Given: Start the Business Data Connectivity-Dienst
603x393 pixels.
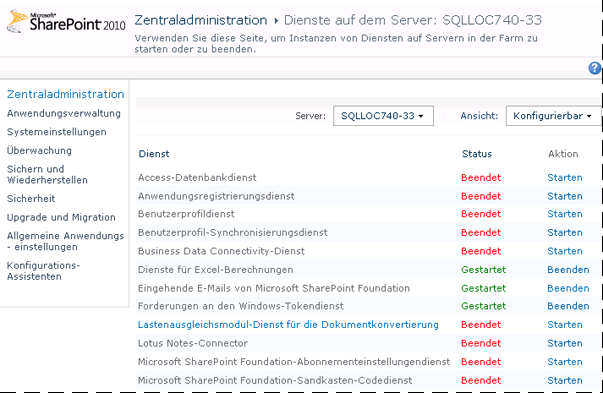Looking at the screenshot, I should pos(565,251).
